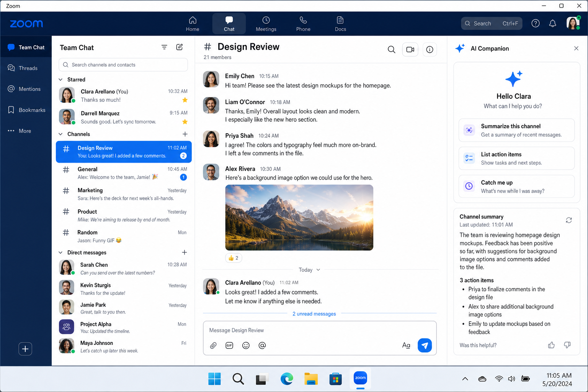This screenshot has height=392, width=588.
Task: Toggle star on Darrell Marquez chat
Action: (x=185, y=122)
